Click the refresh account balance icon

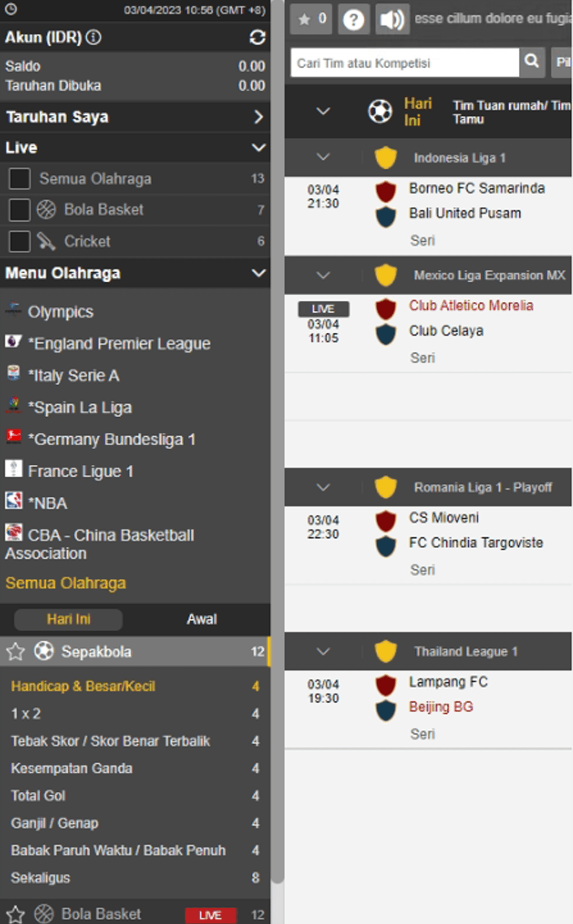[257, 38]
